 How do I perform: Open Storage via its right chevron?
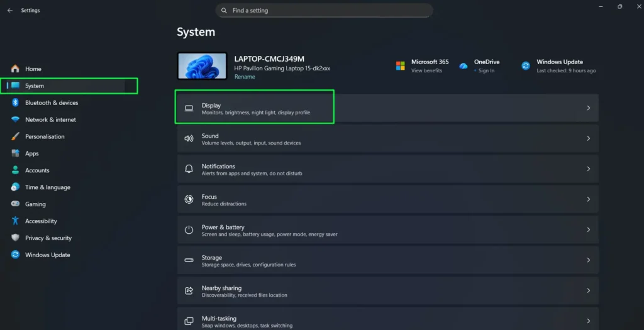tap(589, 260)
